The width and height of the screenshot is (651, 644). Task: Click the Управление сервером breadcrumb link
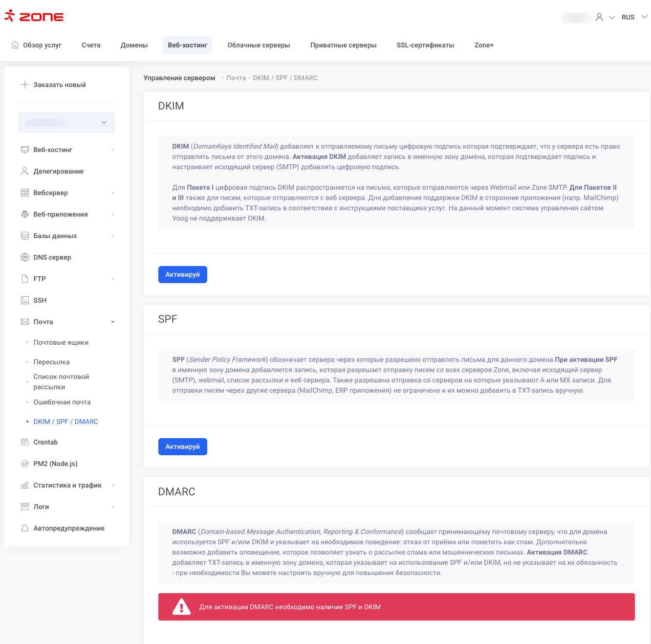(179, 78)
